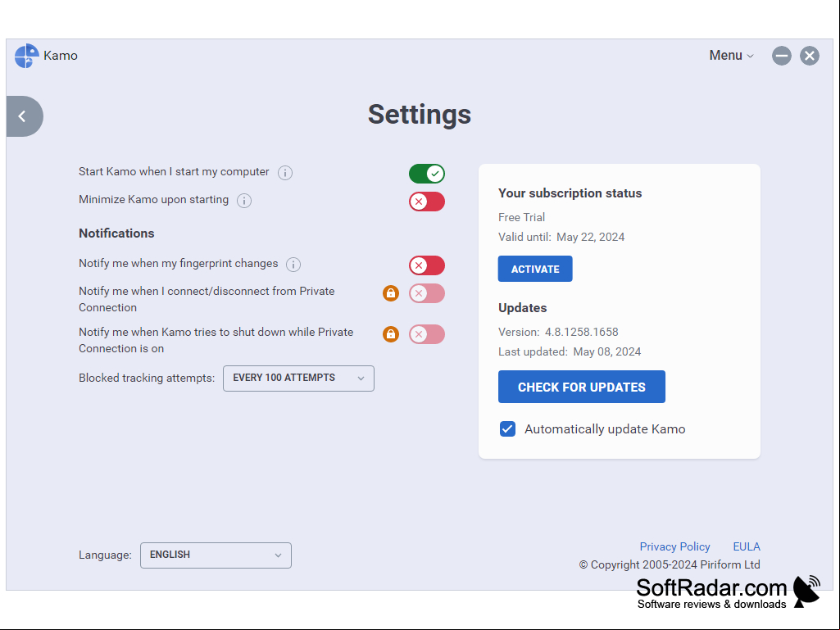The height and width of the screenshot is (630, 840).
Task: Uncheck Automatically update Kamo checkbox
Action: point(507,429)
